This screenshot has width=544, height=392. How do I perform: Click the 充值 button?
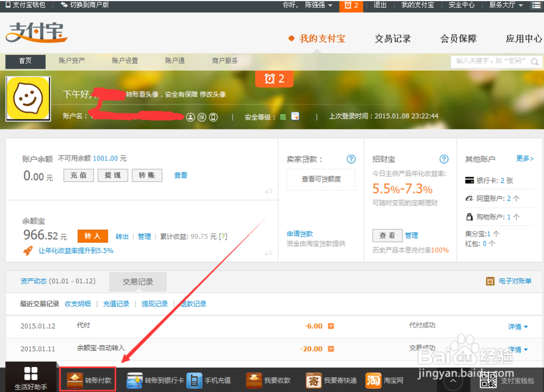tap(79, 176)
